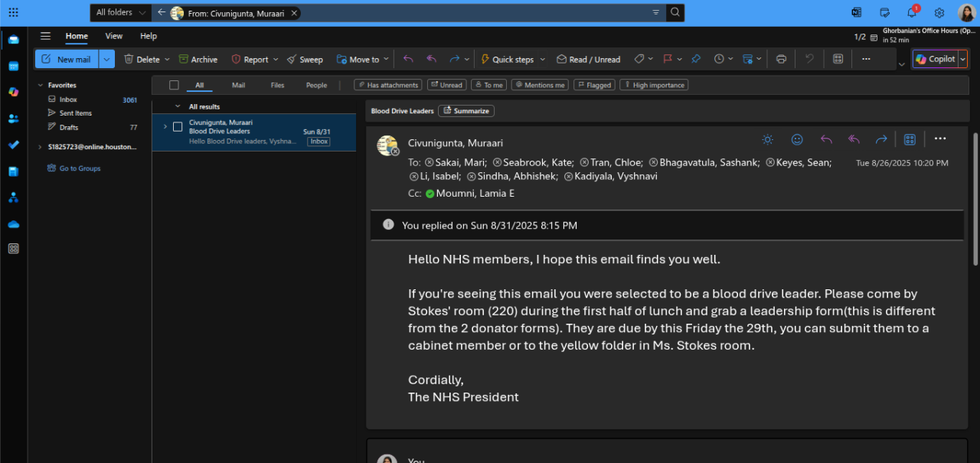Open the Report dropdown arrow
Image resolution: width=980 pixels, height=463 pixels.
tap(276, 59)
